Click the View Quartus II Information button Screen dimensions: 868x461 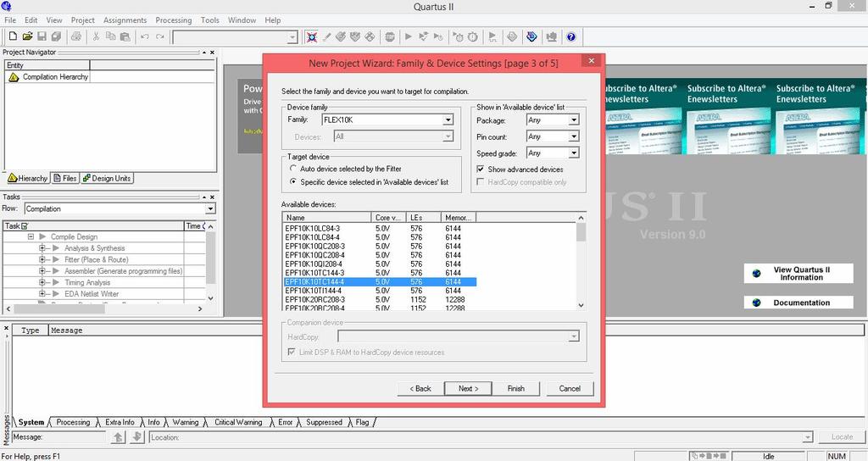pos(798,274)
